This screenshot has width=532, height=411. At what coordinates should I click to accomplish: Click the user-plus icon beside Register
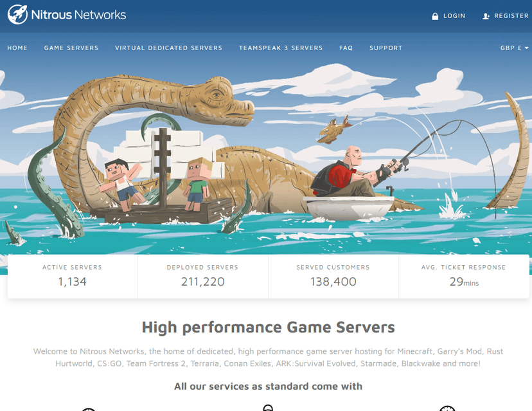click(486, 16)
